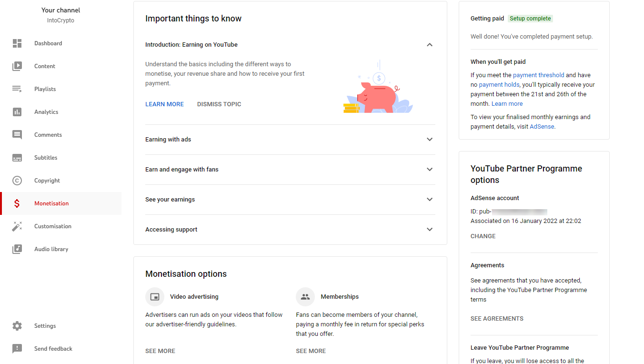The image size is (644, 364).
Task: Click the Accessing support heading text
Action: coord(171,230)
